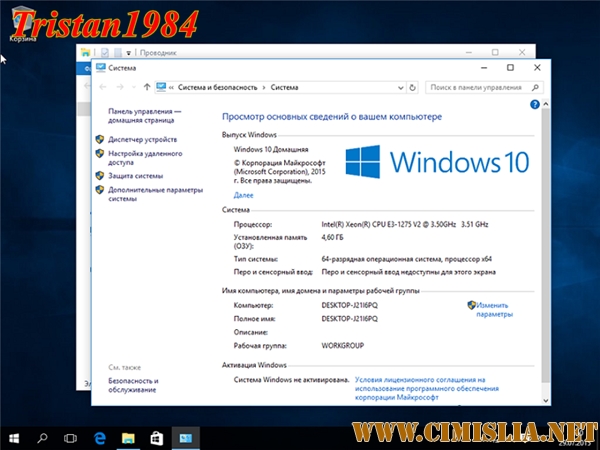The height and width of the screenshot is (450, 600).
Task: Open File Explorer from the taskbar
Action: tap(128, 438)
